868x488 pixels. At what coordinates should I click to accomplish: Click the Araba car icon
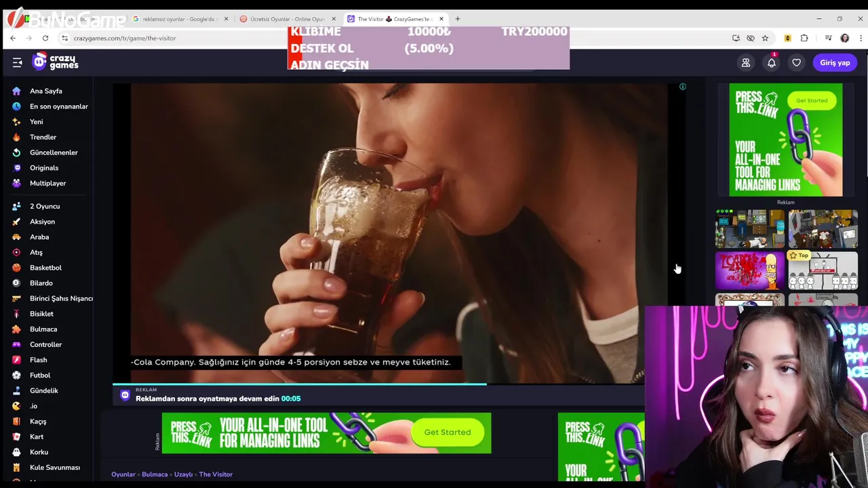point(16,237)
